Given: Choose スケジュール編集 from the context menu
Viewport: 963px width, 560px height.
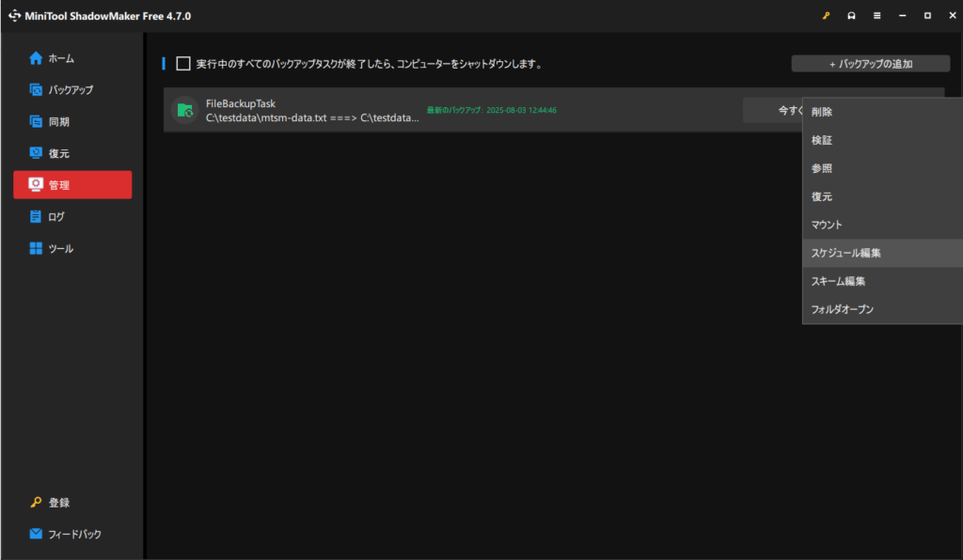Looking at the screenshot, I should [x=882, y=253].
